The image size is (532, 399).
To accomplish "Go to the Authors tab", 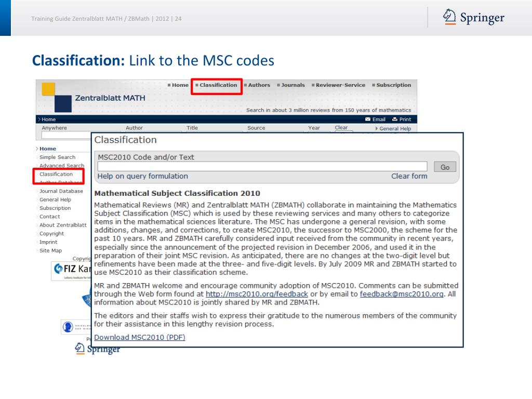I will click(x=259, y=85).
